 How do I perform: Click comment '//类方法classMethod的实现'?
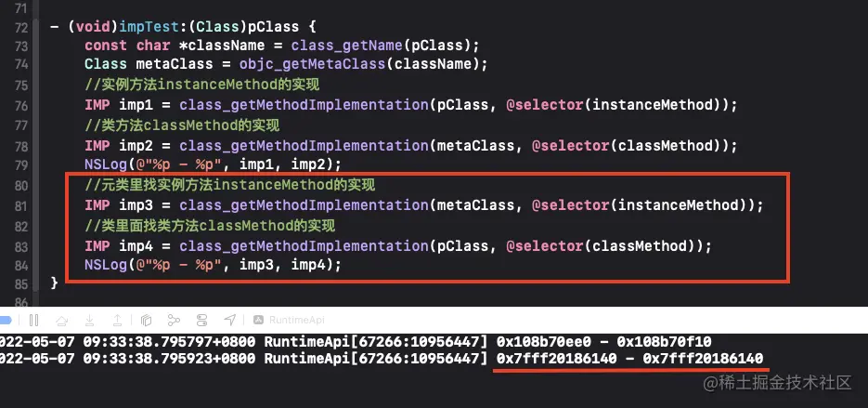point(182,125)
